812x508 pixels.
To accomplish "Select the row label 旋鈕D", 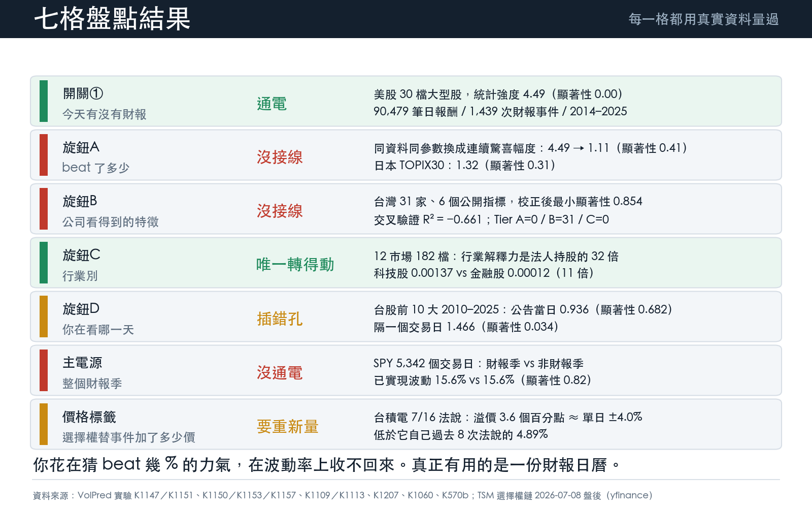I will (81, 309).
